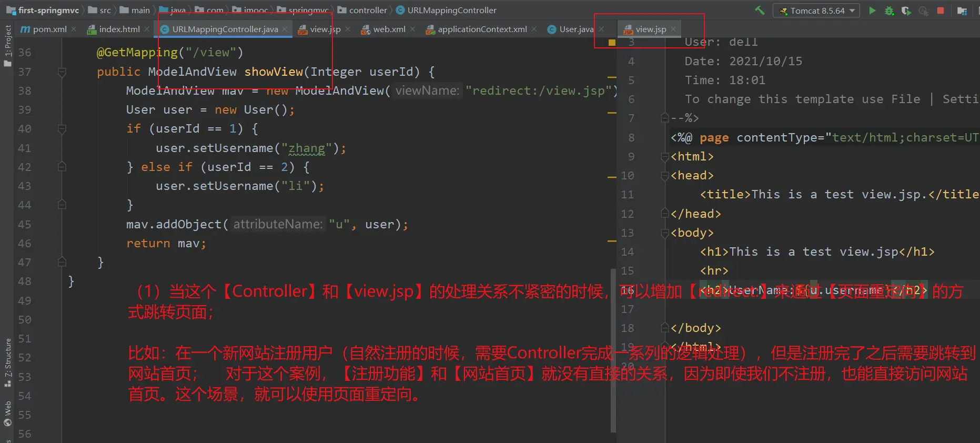
Task: Click the JSP icon on right view.jsp tab
Action: (628, 29)
